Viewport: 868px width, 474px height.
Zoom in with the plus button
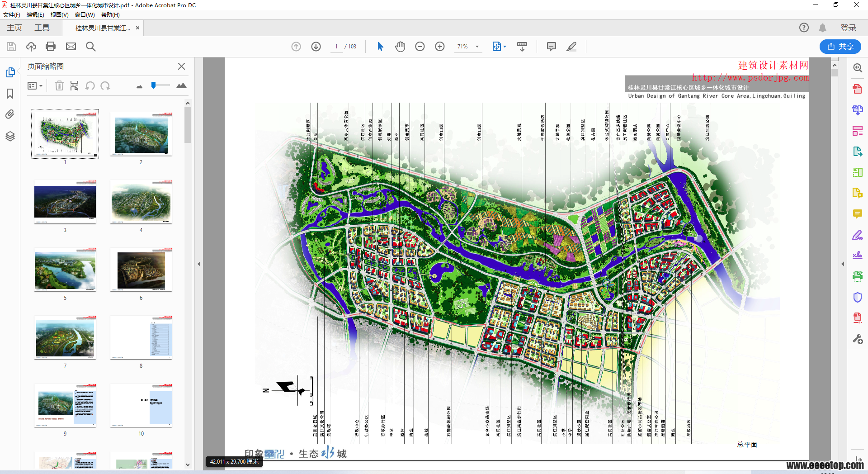point(440,47)
